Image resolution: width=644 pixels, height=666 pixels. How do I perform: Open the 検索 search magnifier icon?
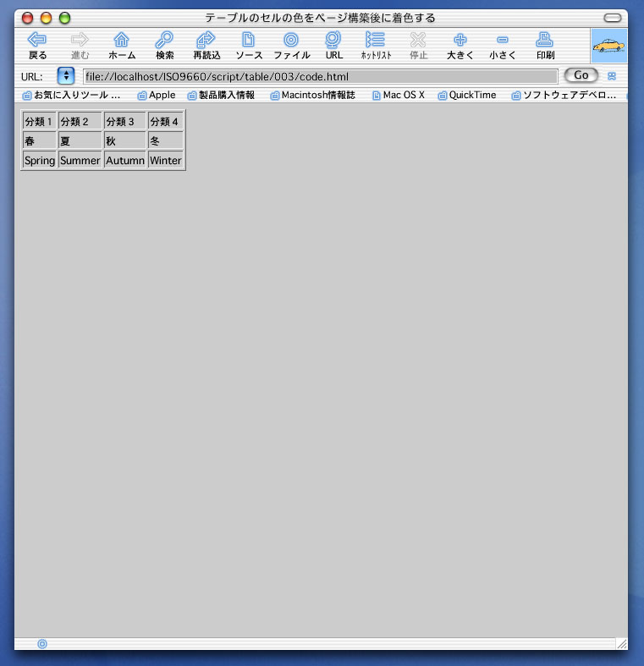click(164, 40)
